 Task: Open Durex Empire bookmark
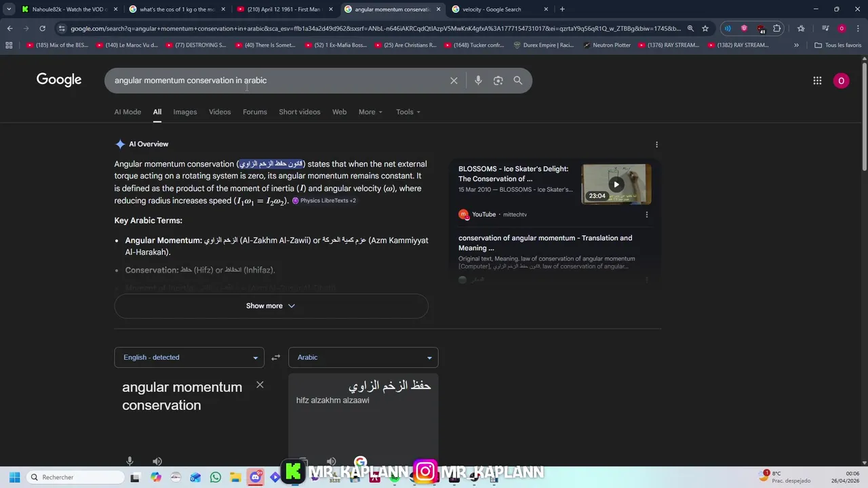coord(543,45)
